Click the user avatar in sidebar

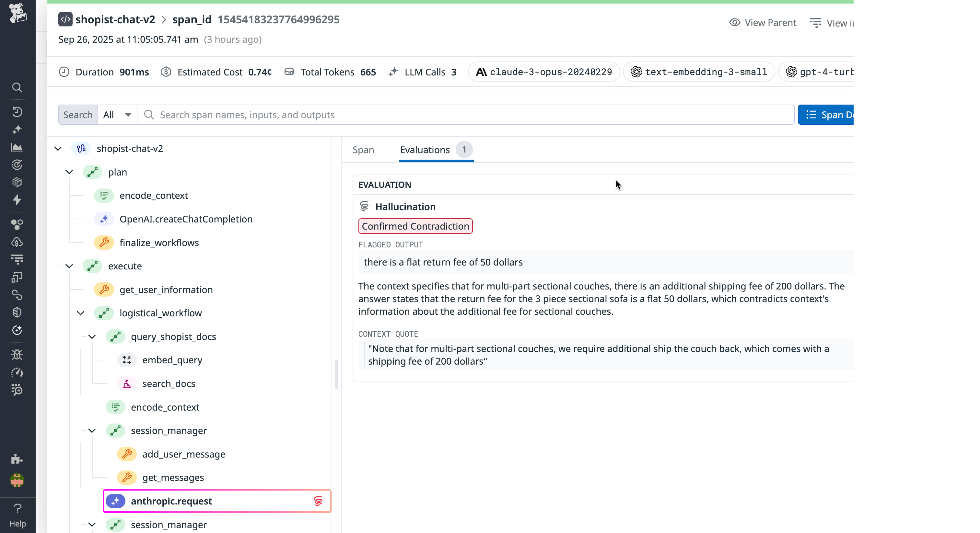coord(17,481)
